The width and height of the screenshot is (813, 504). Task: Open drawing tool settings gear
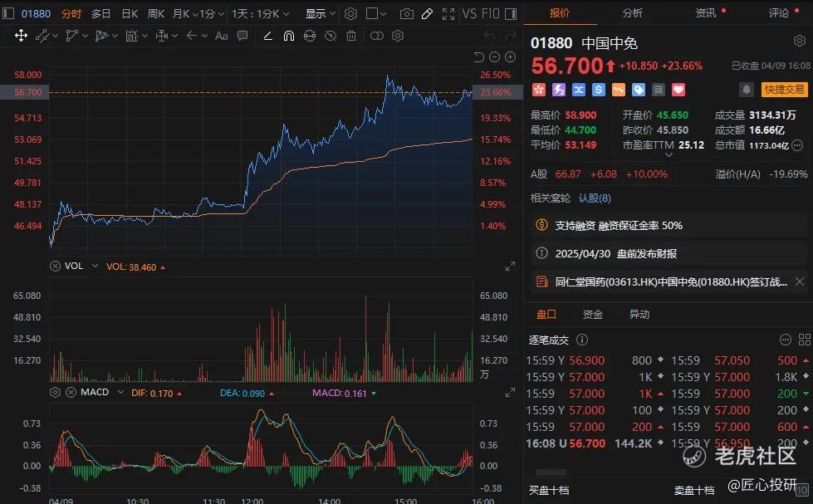point(398,35)
